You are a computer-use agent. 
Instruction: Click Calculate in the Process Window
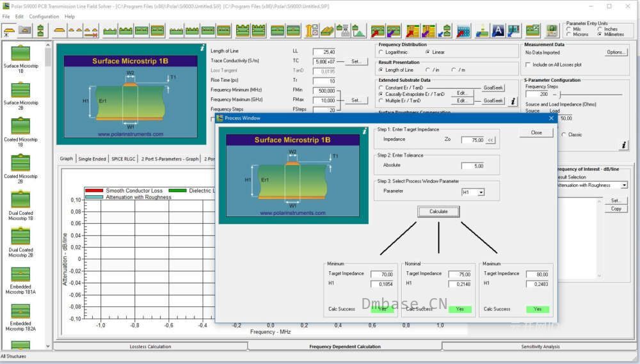(x=438, y=211)
